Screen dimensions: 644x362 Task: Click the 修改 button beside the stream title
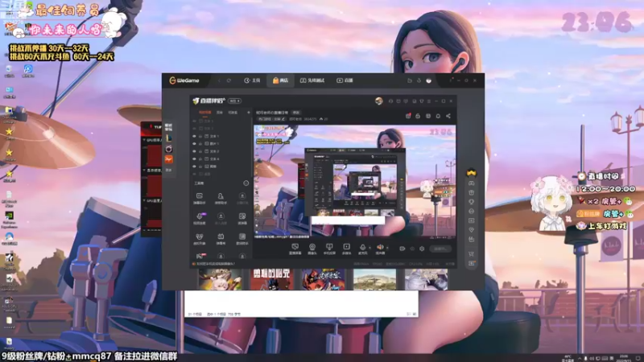295,113
